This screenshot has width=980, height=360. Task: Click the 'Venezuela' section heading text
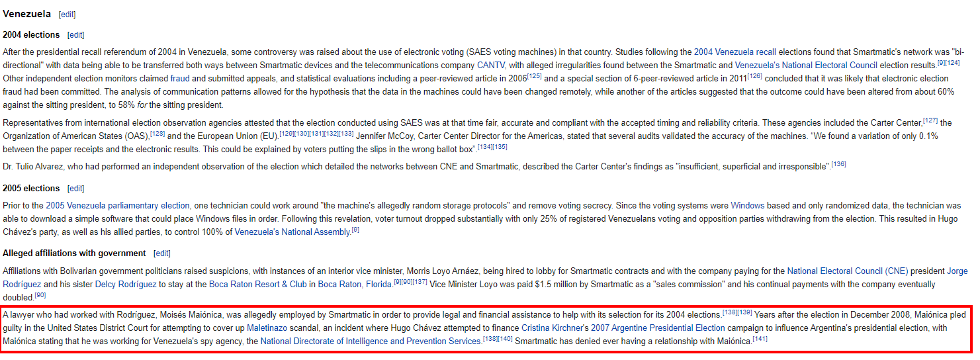[x=27, y=14]
